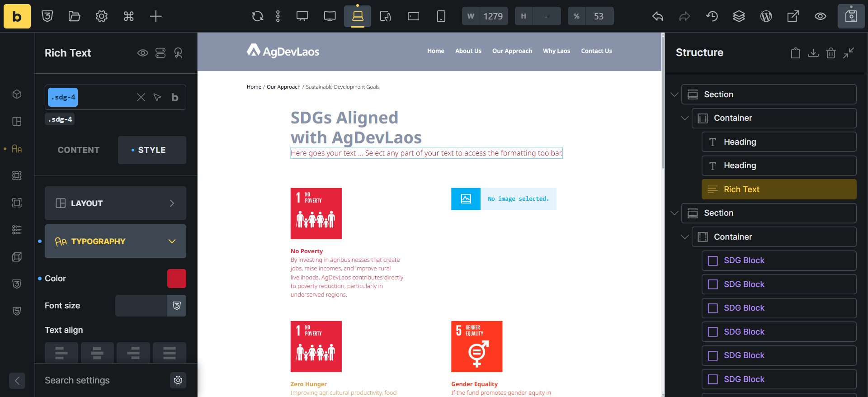The width and height of the screenshot is (868, 397).
Task: Preview the page with top eye icon
Action: coord(821,16)
